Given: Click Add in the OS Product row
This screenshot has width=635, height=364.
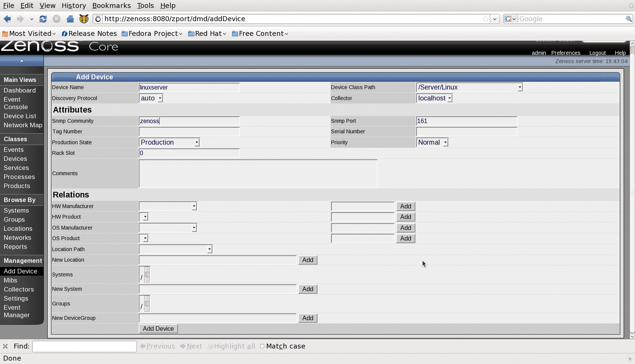Looking at the screenshot, I should [x=406, y=238].
